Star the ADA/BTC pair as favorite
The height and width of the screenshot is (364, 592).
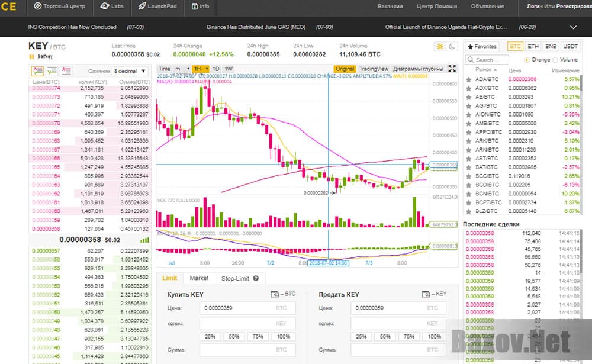point(467,79)
